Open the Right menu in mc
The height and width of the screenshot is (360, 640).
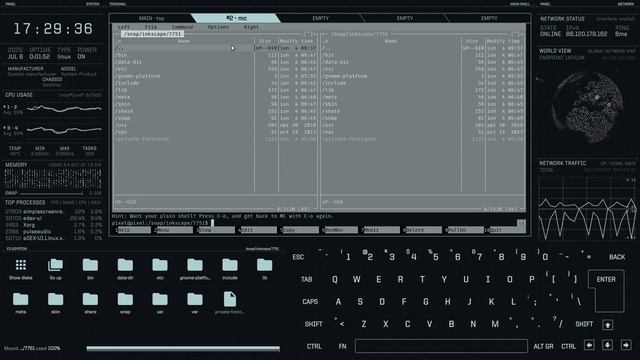(251, 27)
